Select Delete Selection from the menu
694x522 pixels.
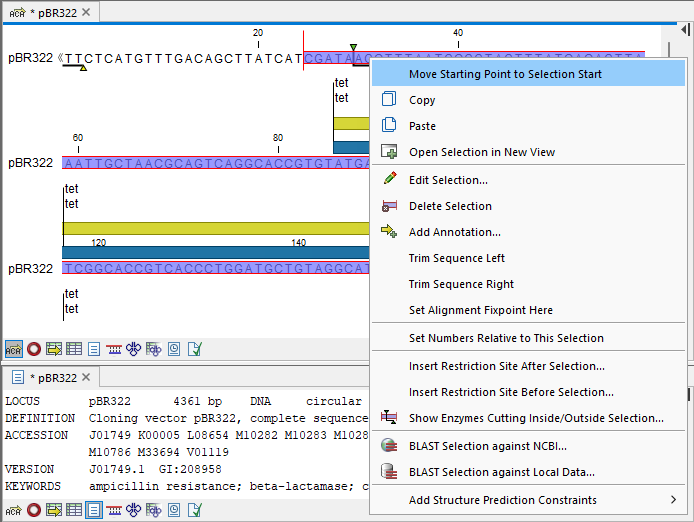(x=450, y=206)
